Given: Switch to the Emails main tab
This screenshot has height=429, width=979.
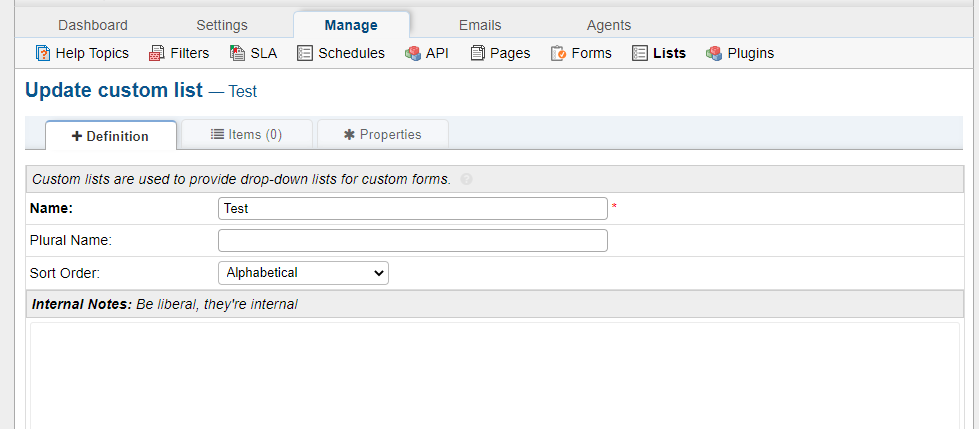Looking at the screenshot, I should [480, 25].
